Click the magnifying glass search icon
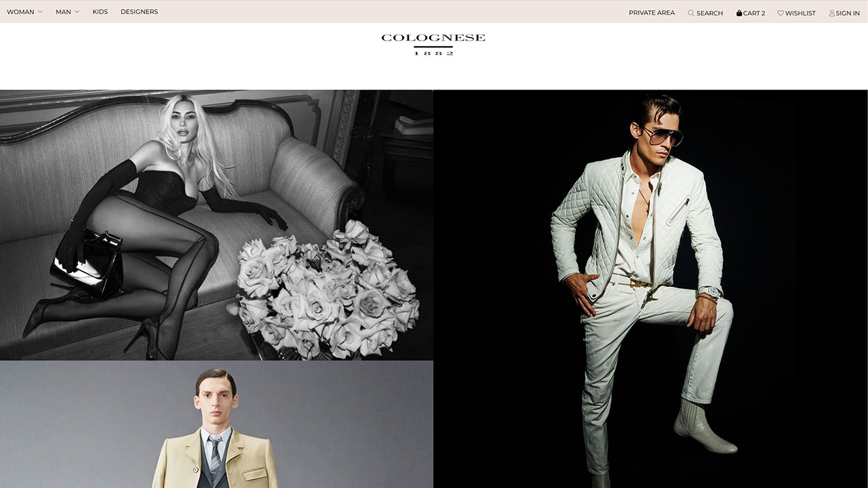 (x=691, y=13)
